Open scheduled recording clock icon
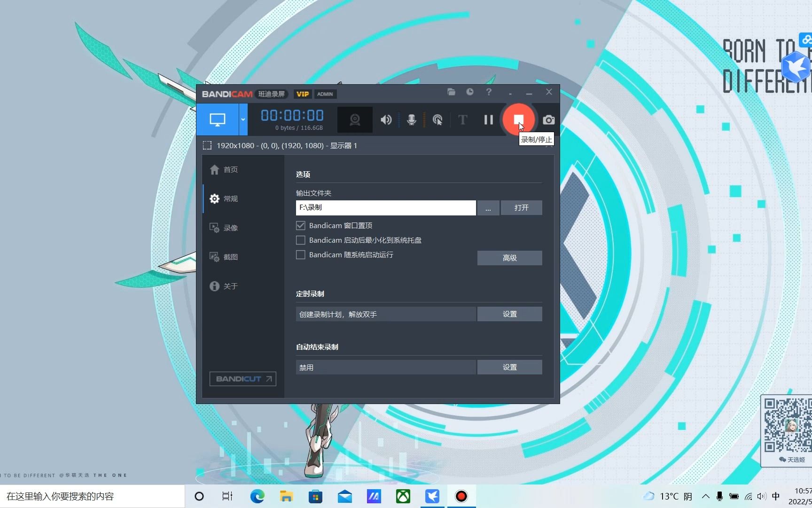The height and width of the screenshot is (508, 812). 470,92
